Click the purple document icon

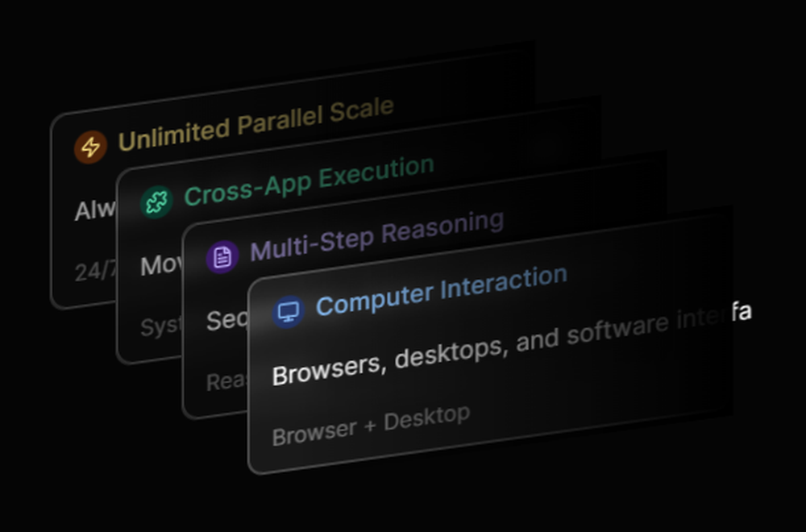222,257
